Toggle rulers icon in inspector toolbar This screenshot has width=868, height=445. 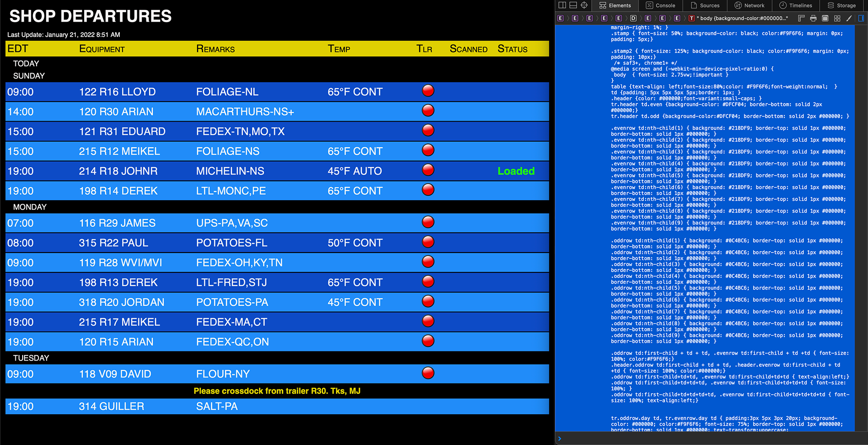click(802, 18)
